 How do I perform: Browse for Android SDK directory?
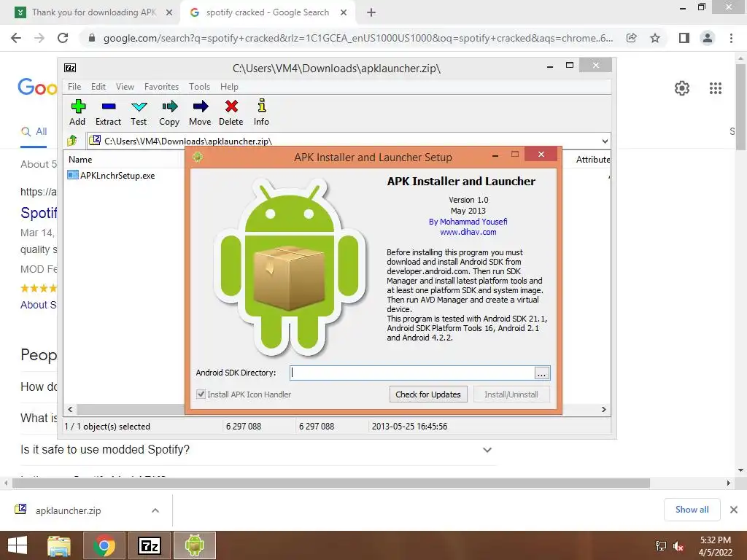pyautogui.click(x=542, y=373)
